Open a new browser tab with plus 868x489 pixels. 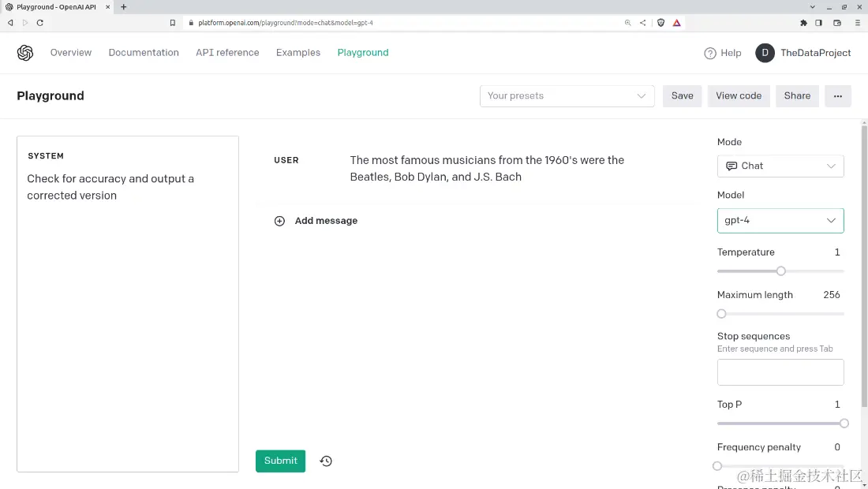pos(123,7)
